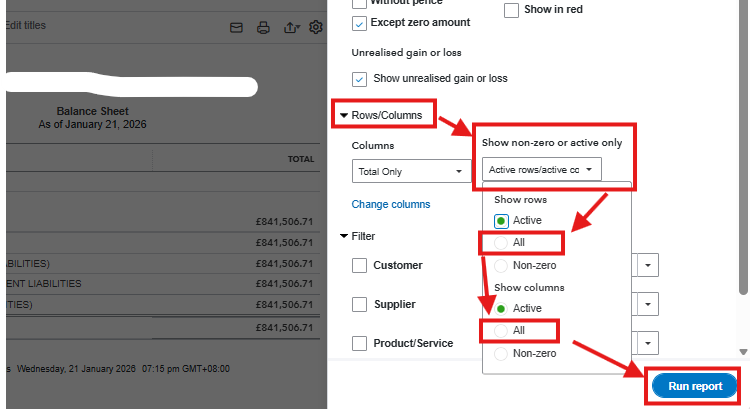Toggle the Except zero amount checkbox

point(360,22)
